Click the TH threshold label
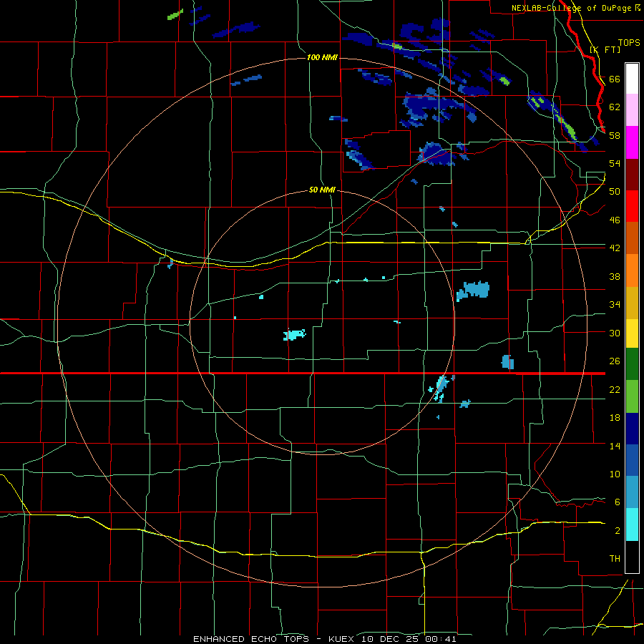 click(615, 559)
